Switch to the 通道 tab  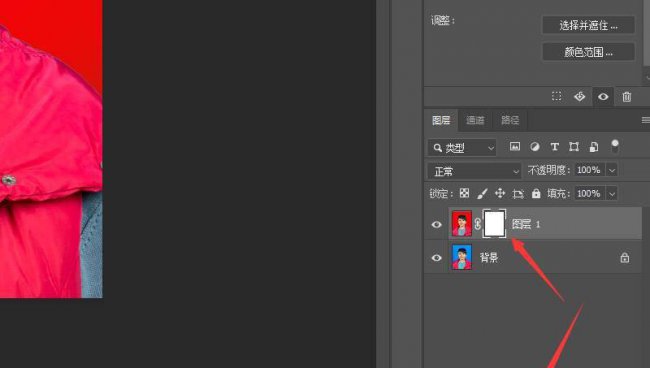point(475,120)
